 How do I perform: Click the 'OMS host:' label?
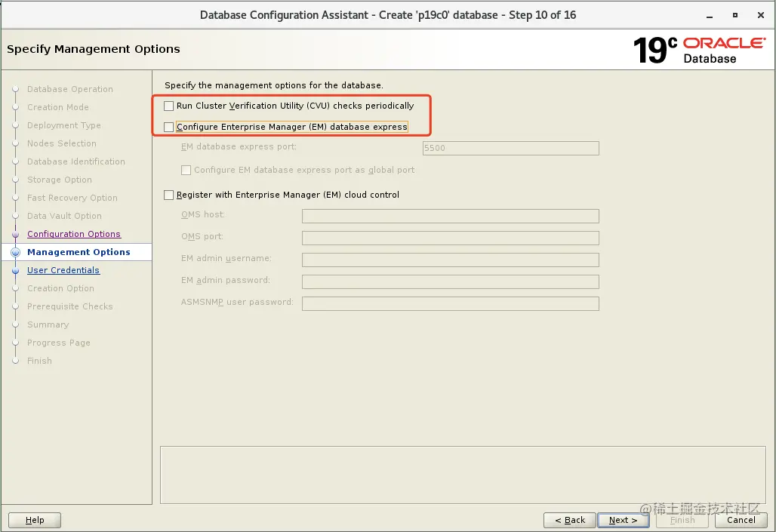pos(203,215)
